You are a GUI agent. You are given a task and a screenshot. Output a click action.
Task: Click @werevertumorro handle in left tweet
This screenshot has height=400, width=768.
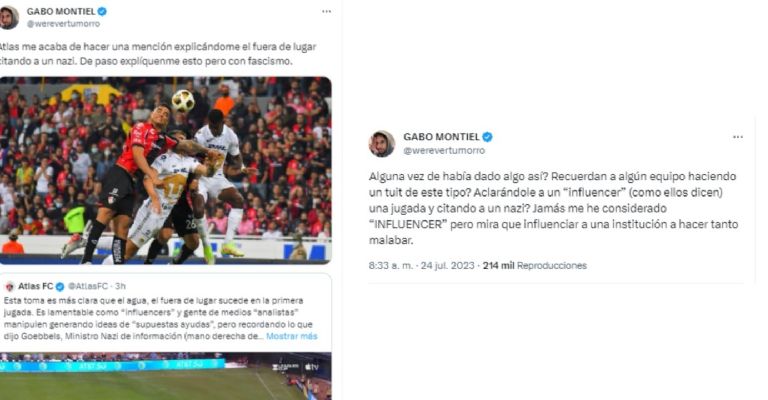click(x=63, y=24)
